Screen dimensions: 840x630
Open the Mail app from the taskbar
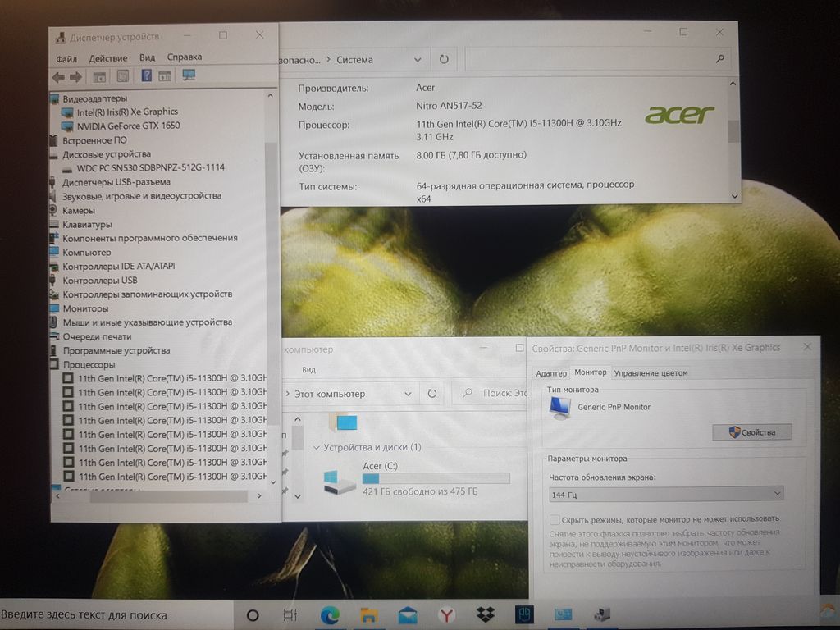408,614
